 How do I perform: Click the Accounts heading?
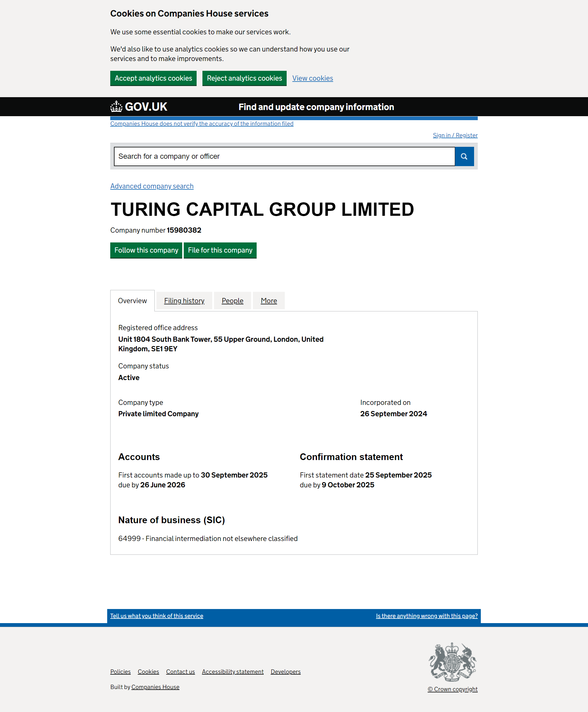pos(139,457)
